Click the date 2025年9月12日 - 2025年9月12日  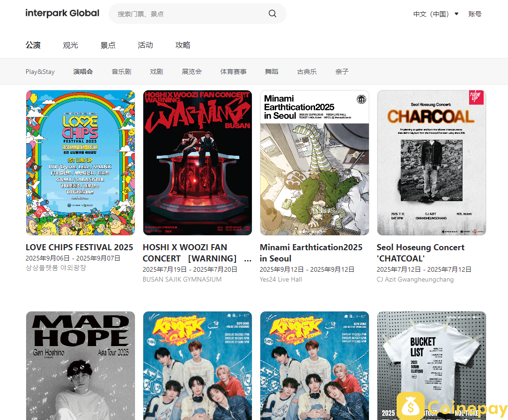click(307, 269)
